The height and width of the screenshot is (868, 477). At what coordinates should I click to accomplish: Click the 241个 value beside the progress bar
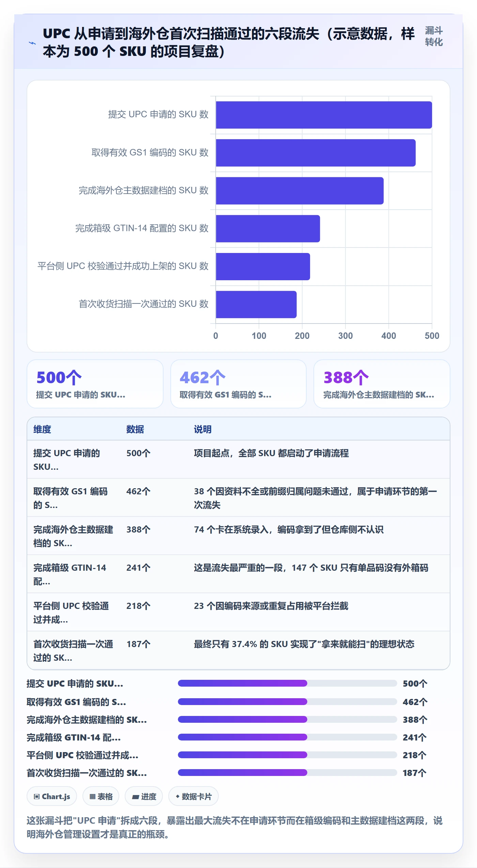(x=415, y=737)
